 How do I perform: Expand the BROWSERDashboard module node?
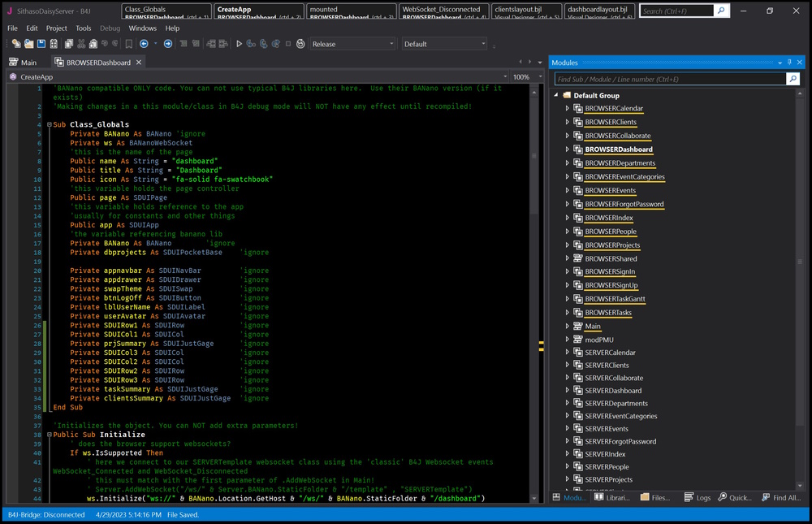click(x=567, y=149)
